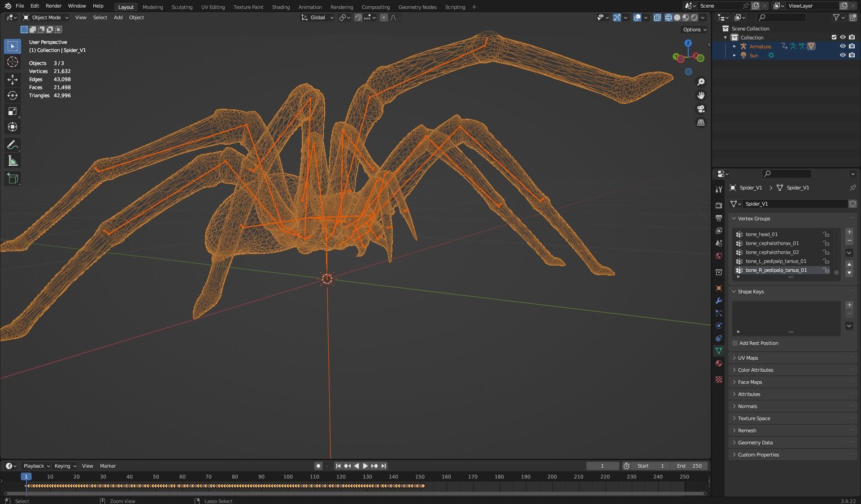Expand Armature tree item in outliner
This screenshot has width=861, height=504.
pyautogui.click(x=735, y=46)
